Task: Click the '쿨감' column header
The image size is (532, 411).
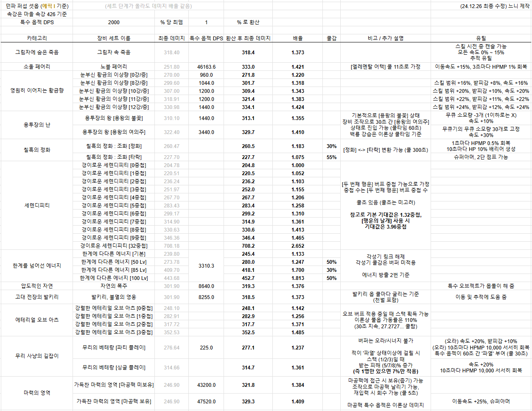Action: click(331, 38)
